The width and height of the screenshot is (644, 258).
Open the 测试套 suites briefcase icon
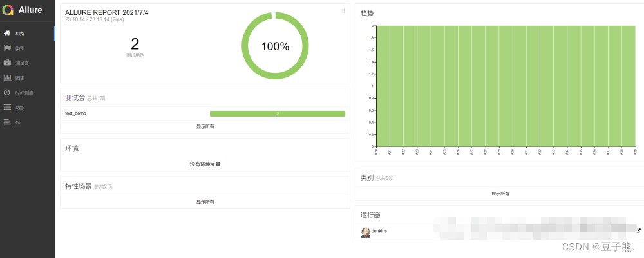[x=7, y=63]
